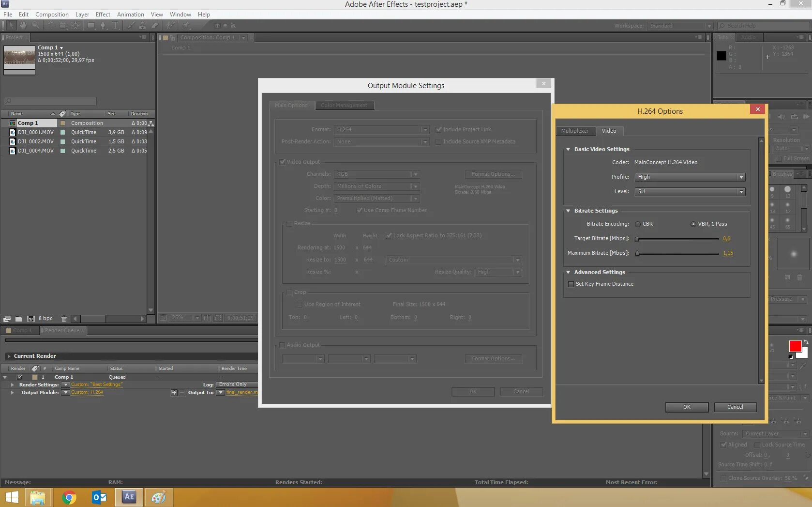Switch to the Render Queue tab
812x507 pixels.
(62, 331)
